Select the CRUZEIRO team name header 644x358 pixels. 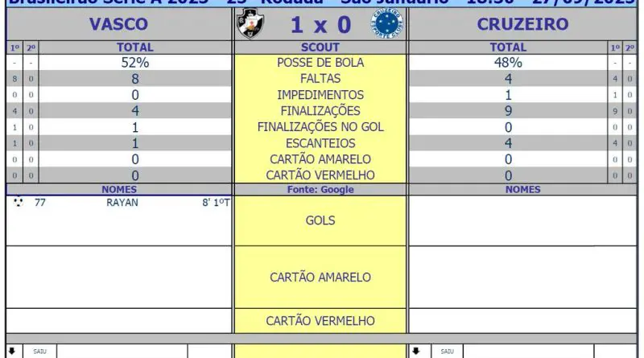coord(522,24)
